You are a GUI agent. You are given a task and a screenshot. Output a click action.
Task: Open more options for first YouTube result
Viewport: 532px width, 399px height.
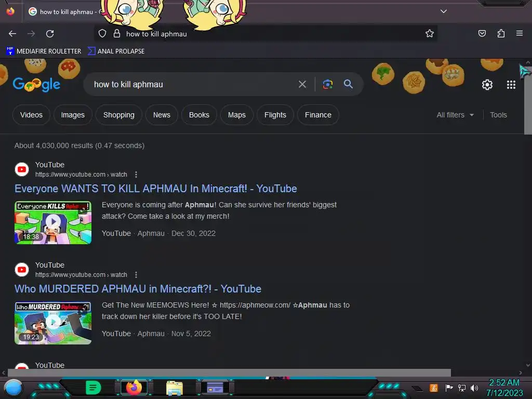point(136,175)
